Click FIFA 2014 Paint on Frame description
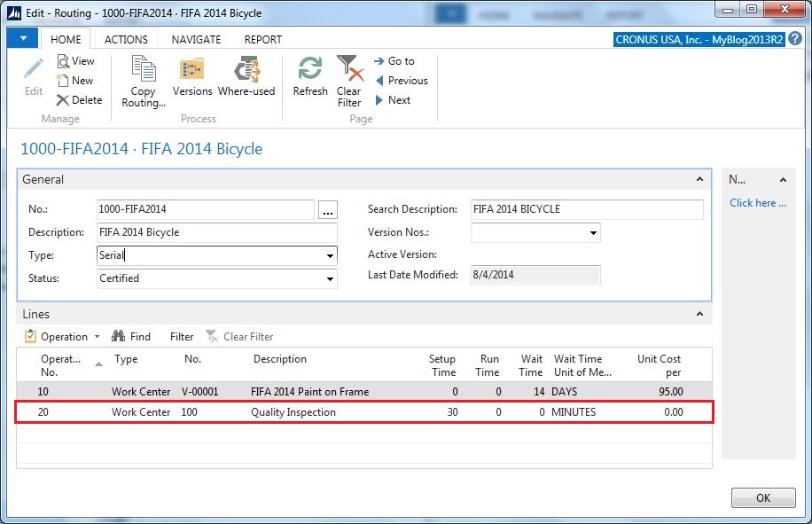 point(309,392)
